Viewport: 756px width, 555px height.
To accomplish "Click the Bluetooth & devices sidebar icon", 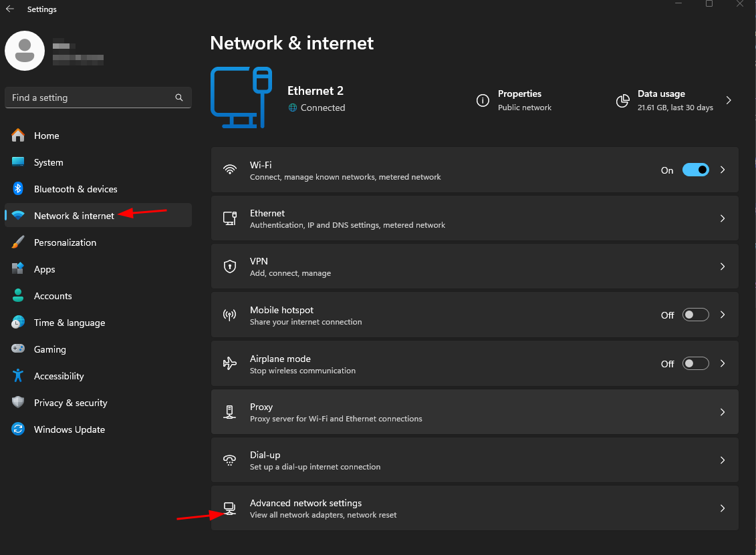I will (19, 189).
